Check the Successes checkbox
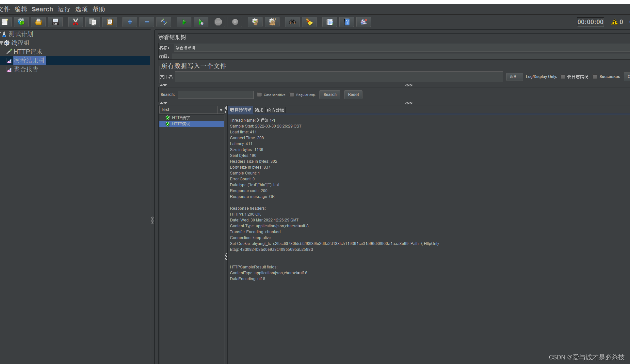This screenshot has width=630, height=364. 595,77
